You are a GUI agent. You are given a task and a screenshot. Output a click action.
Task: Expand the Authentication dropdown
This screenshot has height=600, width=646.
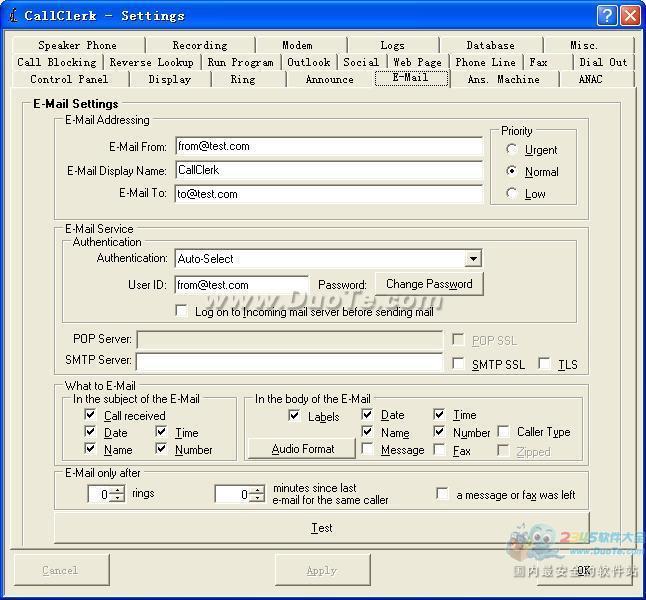coord(472,259)
